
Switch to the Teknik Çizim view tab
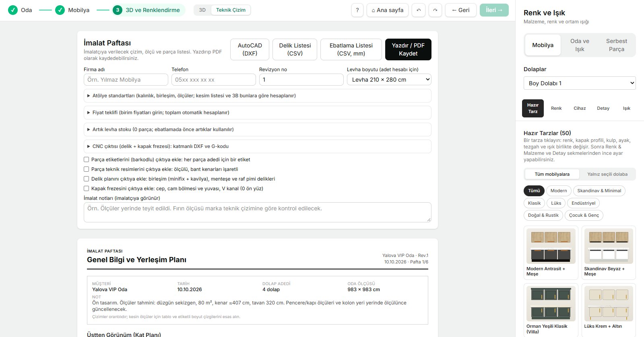pyautogui.click(x=231, y=10)
